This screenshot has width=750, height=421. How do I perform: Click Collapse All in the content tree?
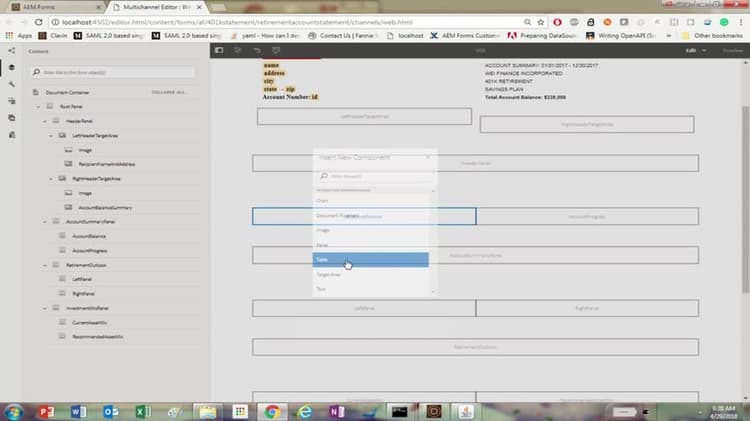pyautogui.click(x=168, y=92)
